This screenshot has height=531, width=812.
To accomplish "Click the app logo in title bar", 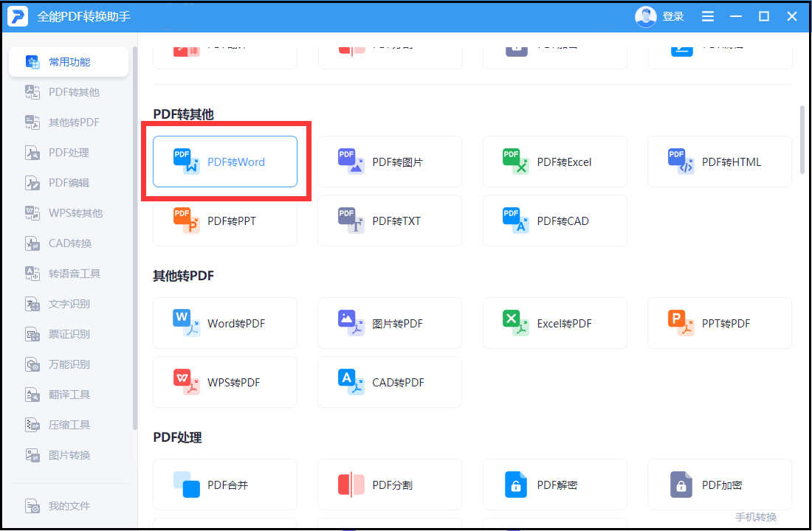I will click(18, 16).
